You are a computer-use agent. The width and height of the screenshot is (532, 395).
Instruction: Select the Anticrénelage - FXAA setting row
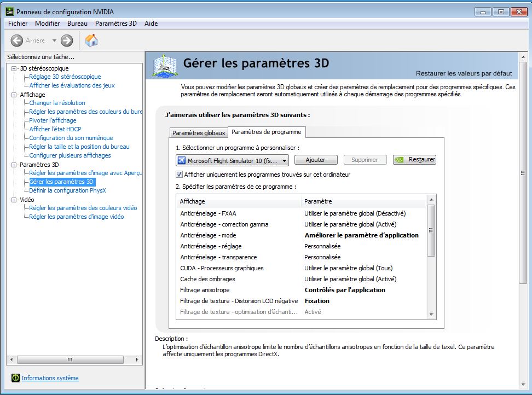coord(301,213)
